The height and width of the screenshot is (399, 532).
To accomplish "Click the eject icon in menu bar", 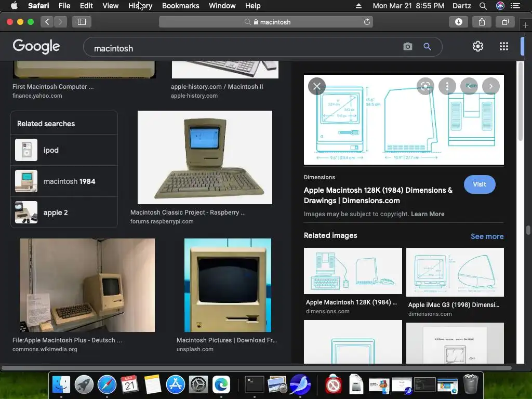I will pyautogui.click(x=358, y=6).
